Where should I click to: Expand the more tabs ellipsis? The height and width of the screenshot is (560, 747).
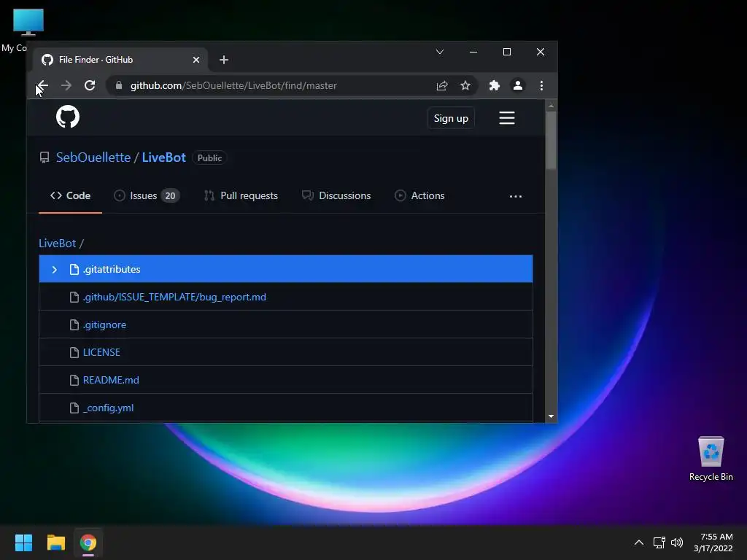click(x=516, y=196)
